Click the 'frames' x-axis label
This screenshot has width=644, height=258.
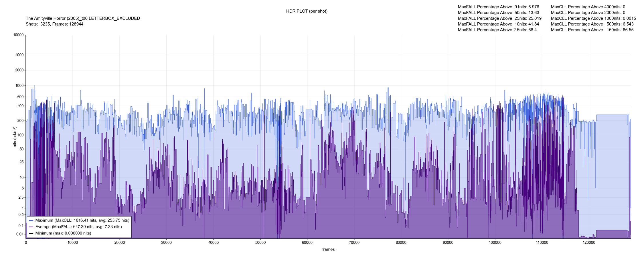click(x=328, y=249)
